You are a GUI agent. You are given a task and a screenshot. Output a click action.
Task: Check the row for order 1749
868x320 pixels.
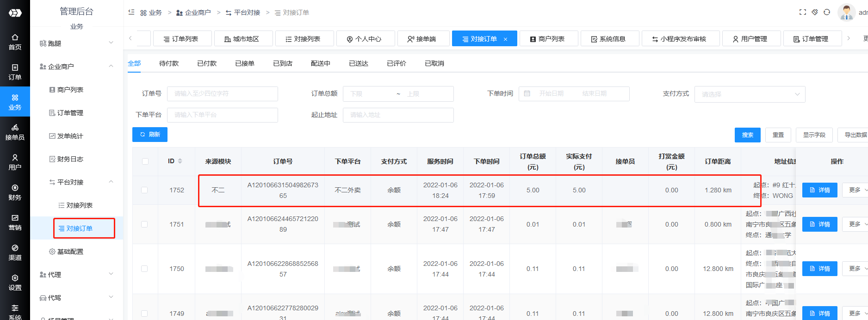pos(144,314)
